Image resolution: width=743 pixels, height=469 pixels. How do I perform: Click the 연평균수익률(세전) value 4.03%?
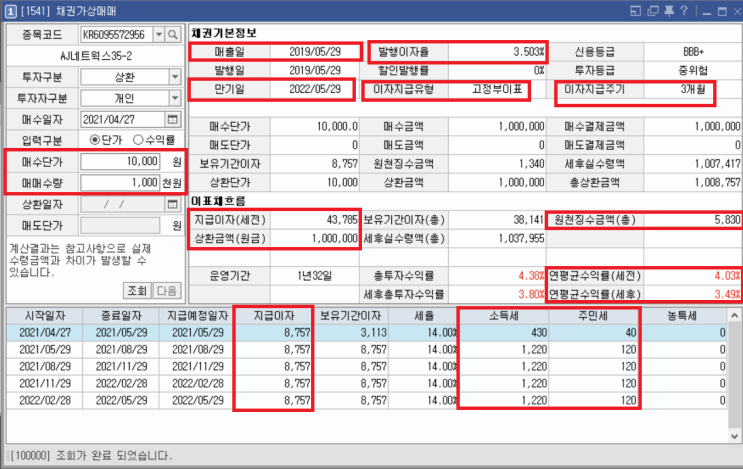727,276
